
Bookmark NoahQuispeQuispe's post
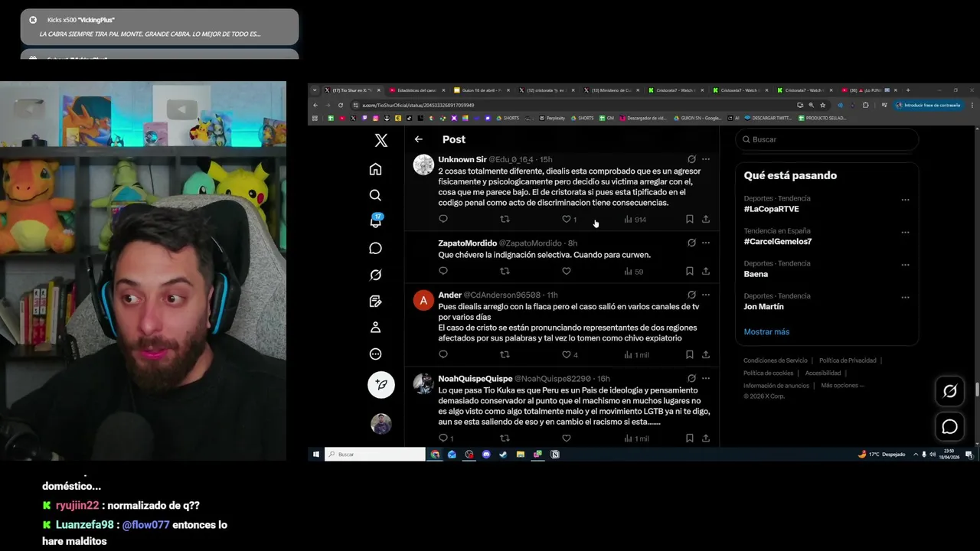click(689, 438)
